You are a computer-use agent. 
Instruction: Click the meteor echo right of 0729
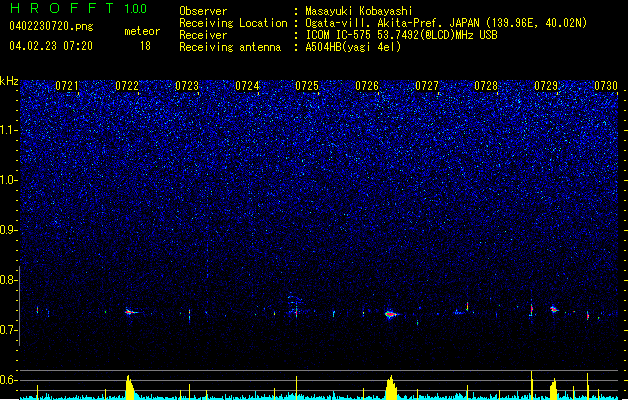pos(554,309)
